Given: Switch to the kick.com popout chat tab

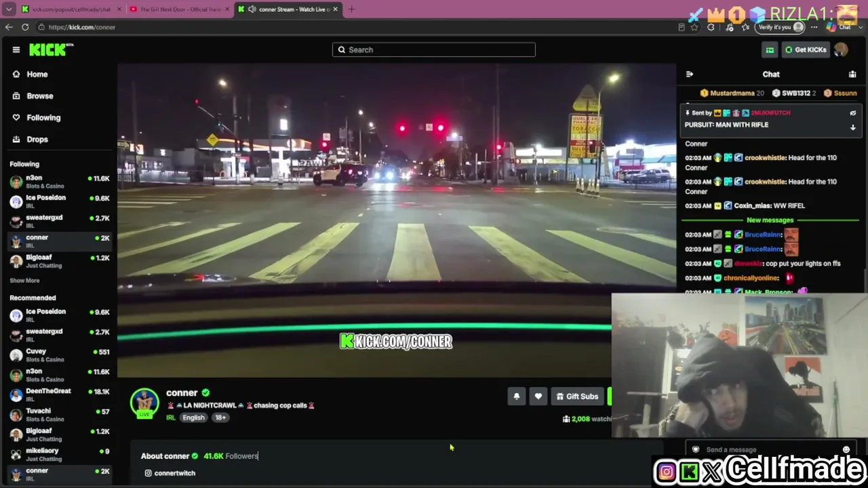Looking at the screenshot, I should tap(71, 9).
